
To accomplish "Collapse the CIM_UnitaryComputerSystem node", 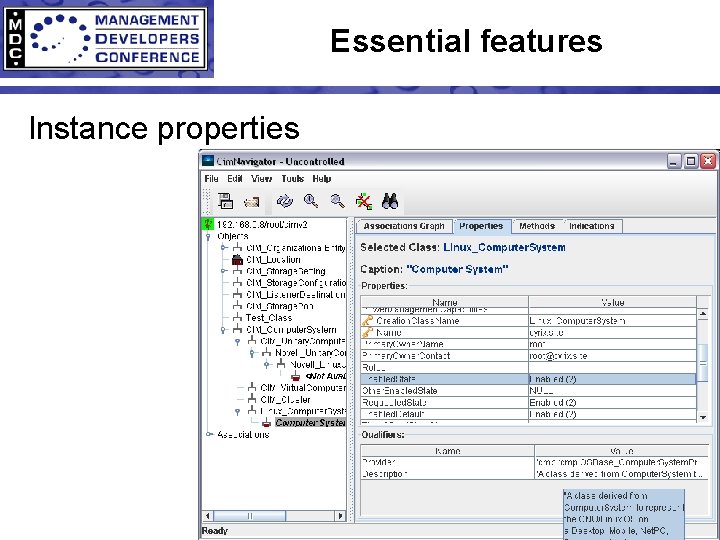I will tap(237, 342).
